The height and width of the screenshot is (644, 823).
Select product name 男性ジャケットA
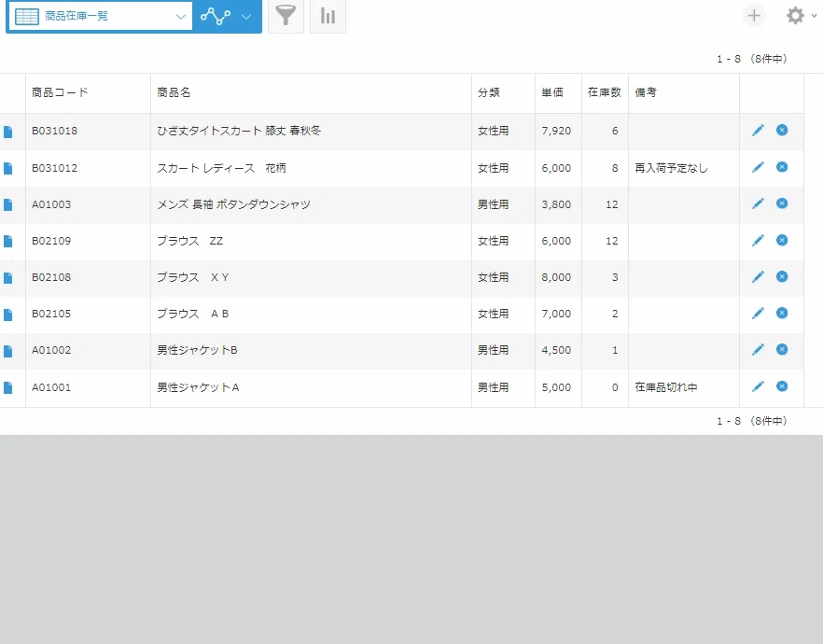[198, 387]
